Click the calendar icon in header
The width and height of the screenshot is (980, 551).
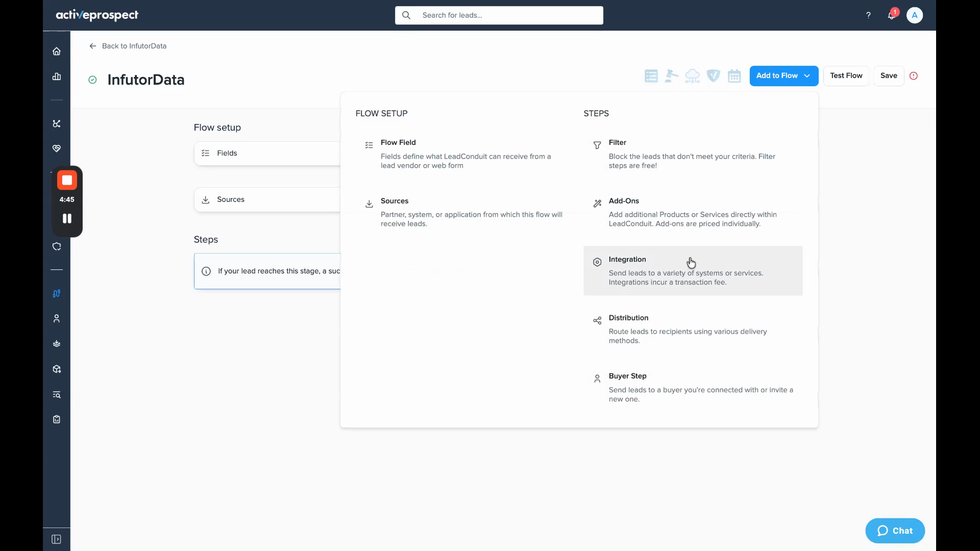[734, 76]
